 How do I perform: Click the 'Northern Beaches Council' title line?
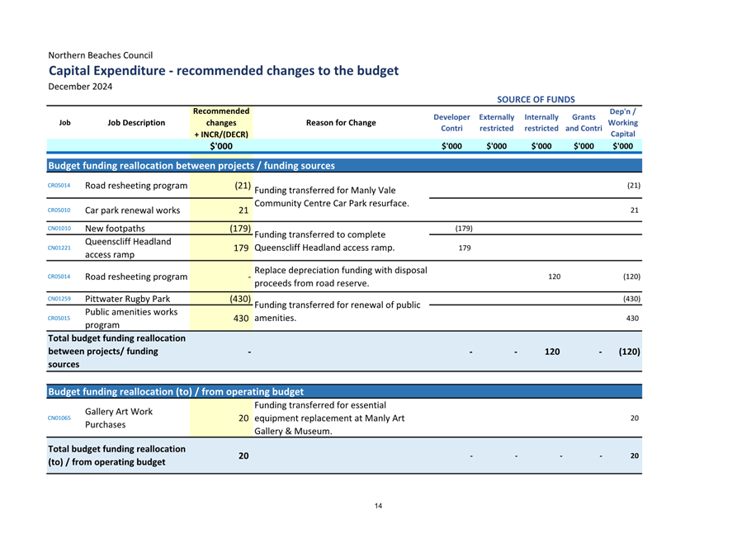(101, 55)
